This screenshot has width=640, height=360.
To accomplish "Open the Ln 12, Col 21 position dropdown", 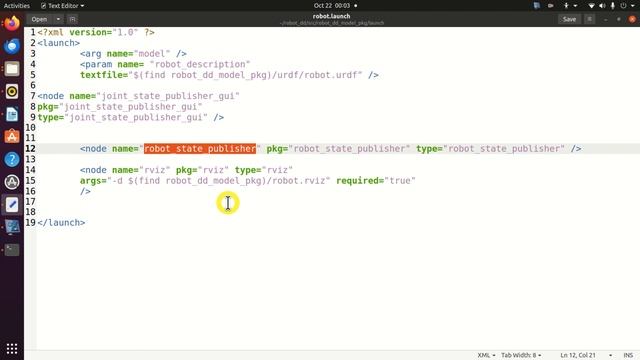I will pyautogui.click(x=586, y=355).
